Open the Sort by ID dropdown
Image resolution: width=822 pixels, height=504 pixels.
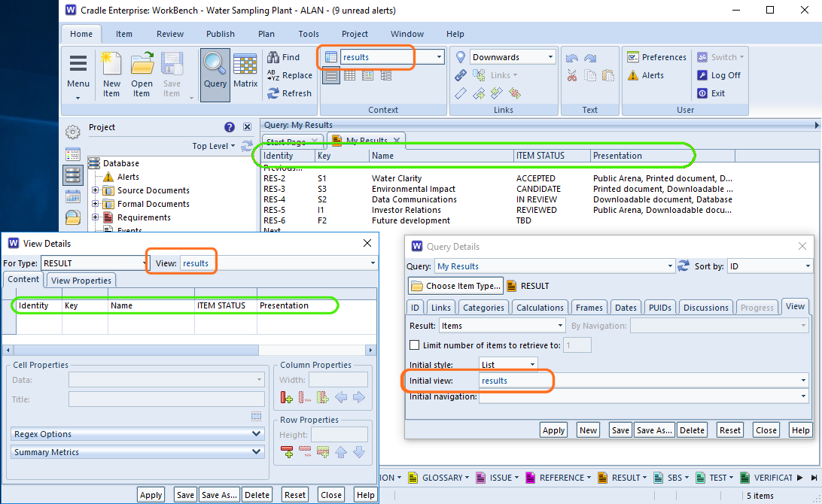pos(808,266)
